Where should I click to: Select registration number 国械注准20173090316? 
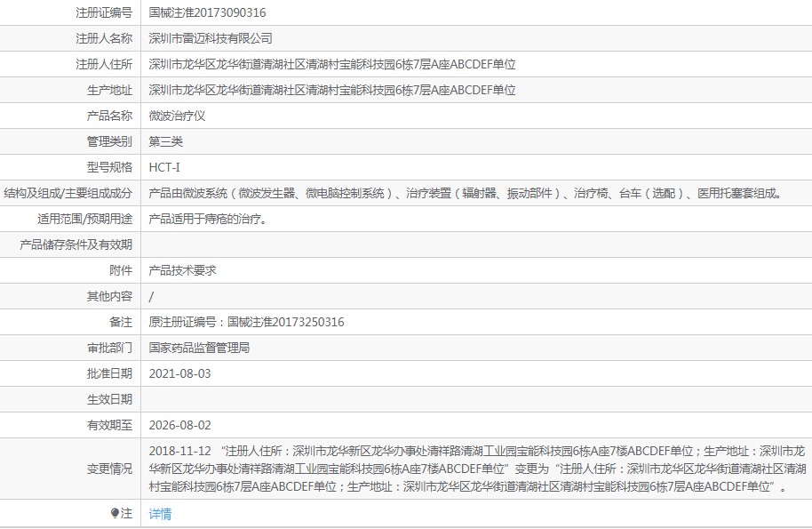(207, 12)
